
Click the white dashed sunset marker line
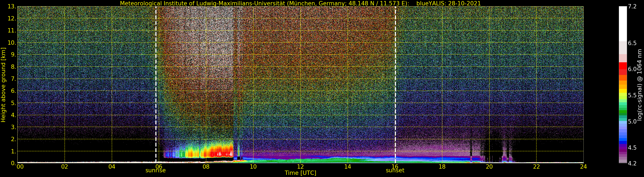pos(395,85)
